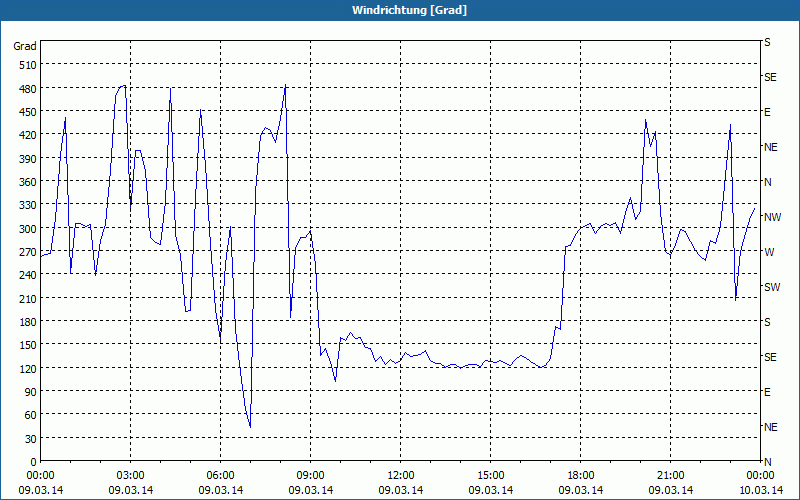Select the topmost S compass label
The width and height of the screenshot is (800, 500).
click(767, 42)
